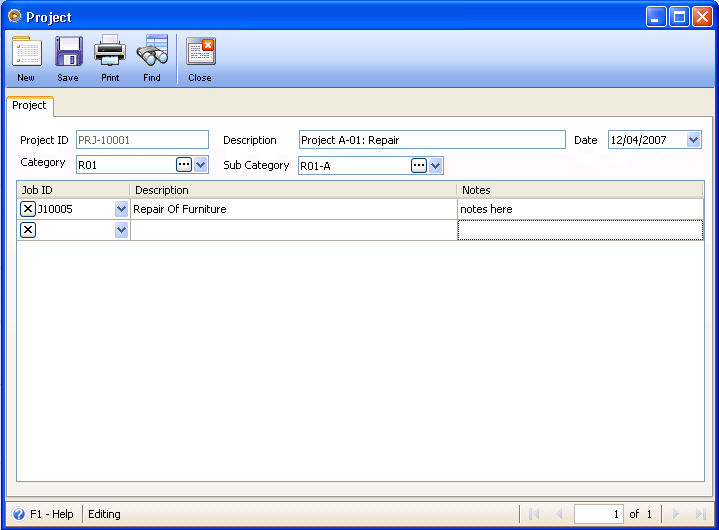Click the F1 Help question mark icon

click(19, 514)
